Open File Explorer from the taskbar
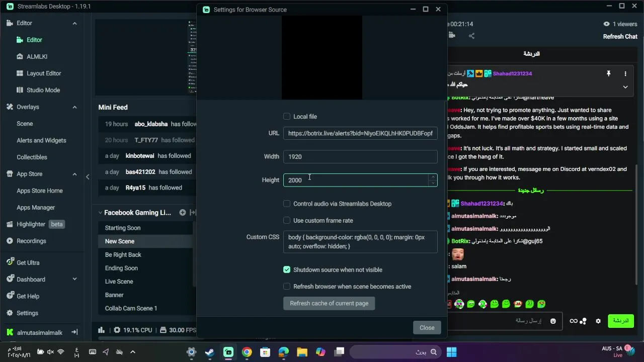644x362 pixels. click(302, 352)
